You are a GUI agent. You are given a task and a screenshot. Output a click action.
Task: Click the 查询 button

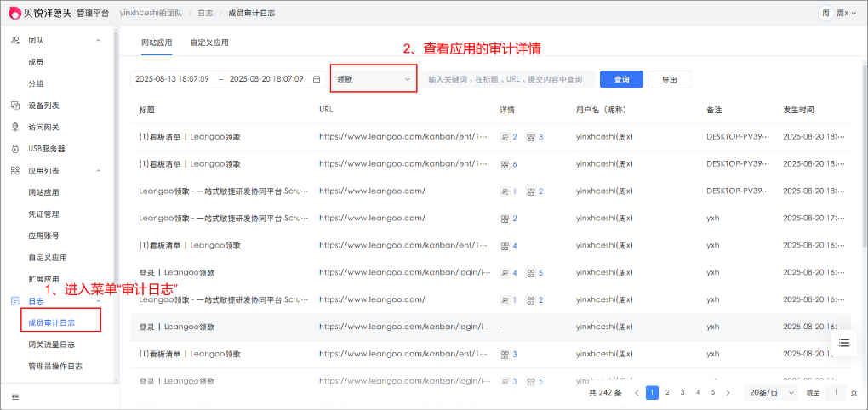coord(622,79)
